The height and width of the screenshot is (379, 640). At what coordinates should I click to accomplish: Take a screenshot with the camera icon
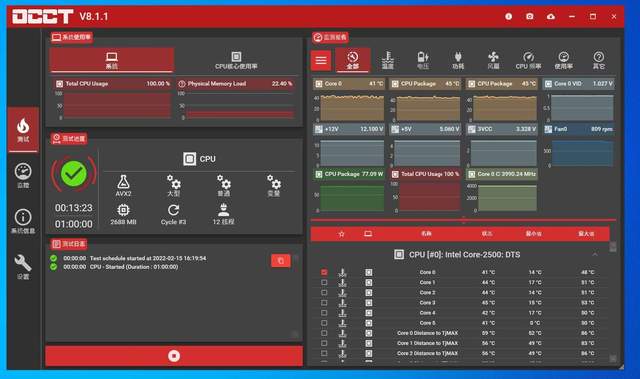(529, 17)
